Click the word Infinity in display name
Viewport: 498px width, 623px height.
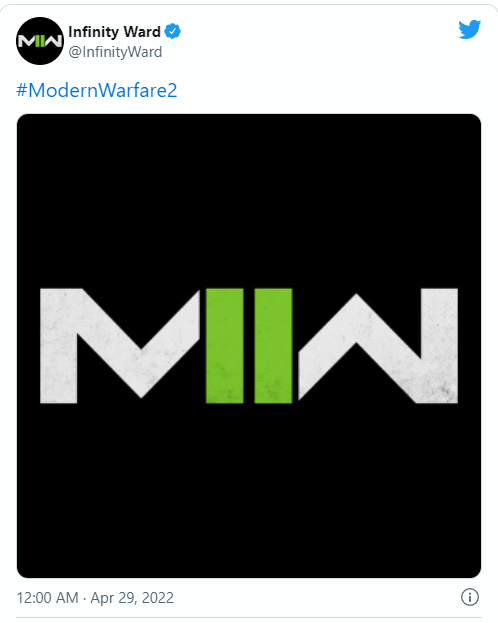click(x=93, y=32)
